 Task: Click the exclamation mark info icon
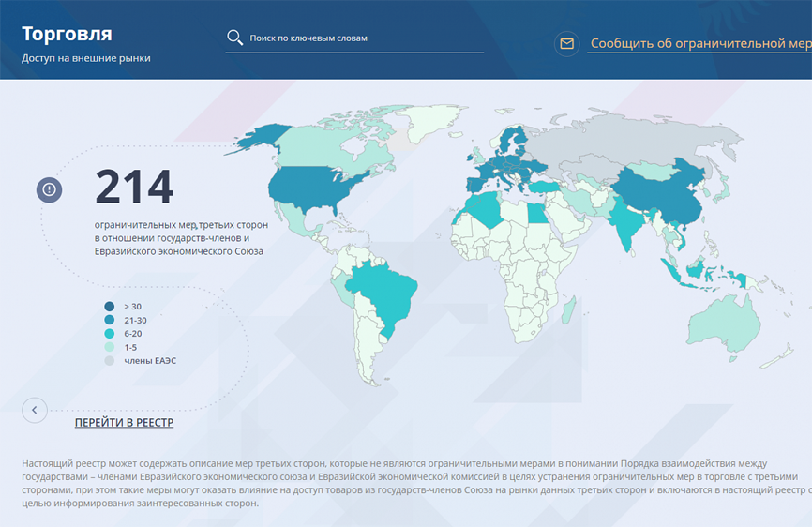[50, 189]
